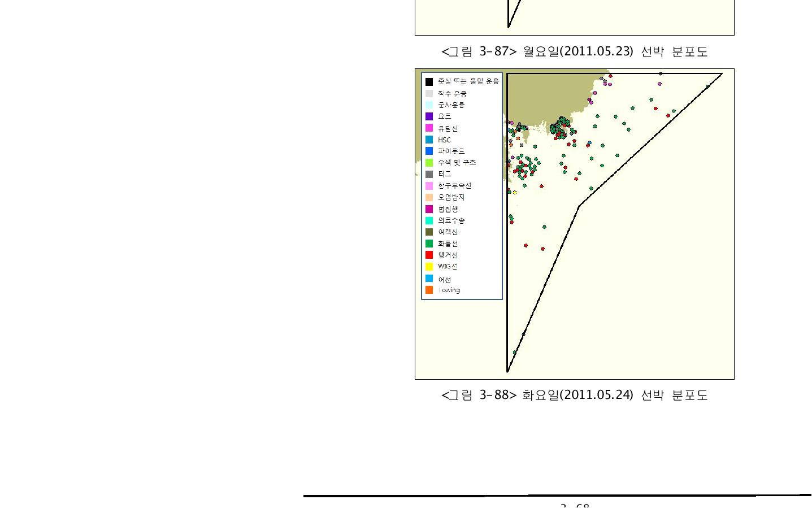Select the 'WIG선' legend label
The height and width of the screenshot is (508, 812).
coord(448,267)
